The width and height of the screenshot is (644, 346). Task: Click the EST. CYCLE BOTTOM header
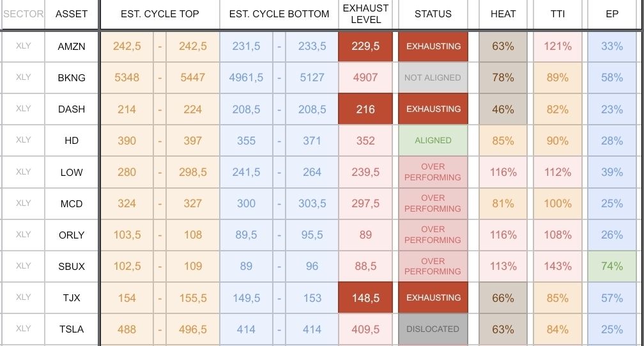point(279,14)
